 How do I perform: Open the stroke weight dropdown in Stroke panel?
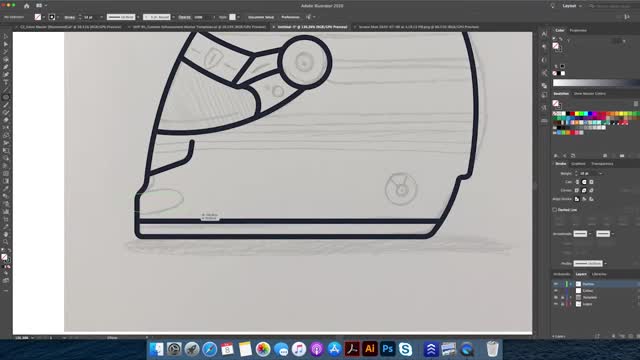click(x=600, y=174)
